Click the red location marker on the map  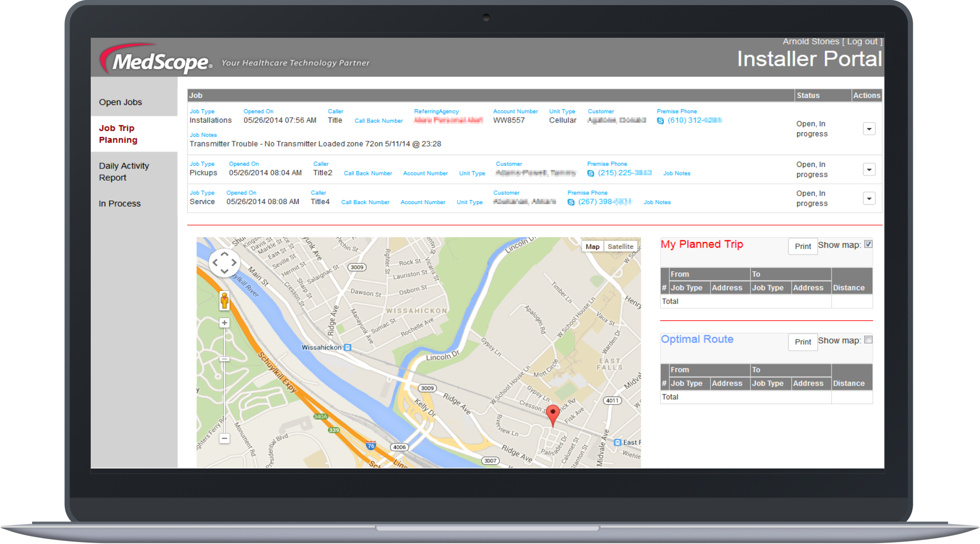coord(552,414)
